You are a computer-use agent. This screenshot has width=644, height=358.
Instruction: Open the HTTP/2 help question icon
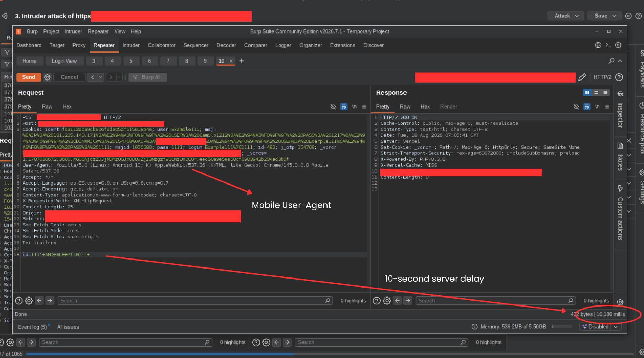coord(619,77)
